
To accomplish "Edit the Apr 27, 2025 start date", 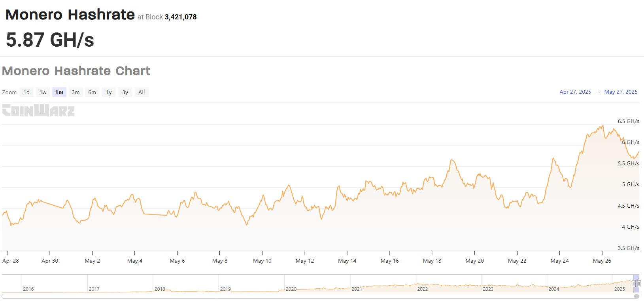I will (575, 92).
